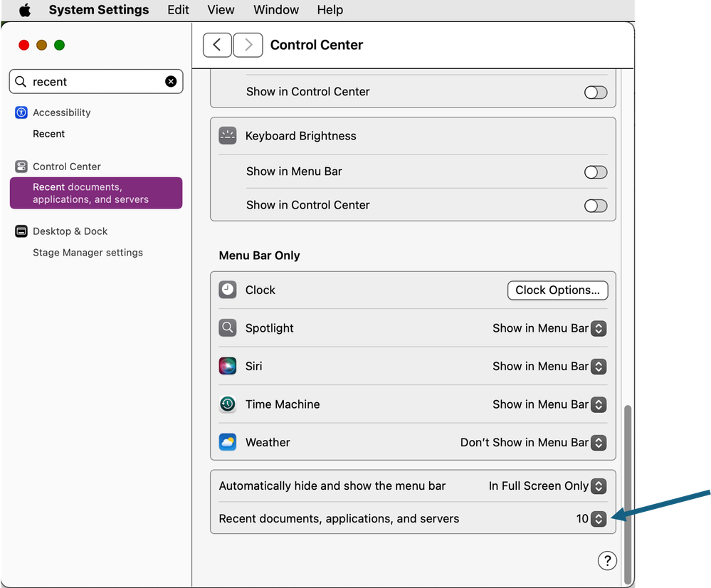Click the Menu Bar Only heading
This screenshot has width=711, height=588.
pos(259,256)
